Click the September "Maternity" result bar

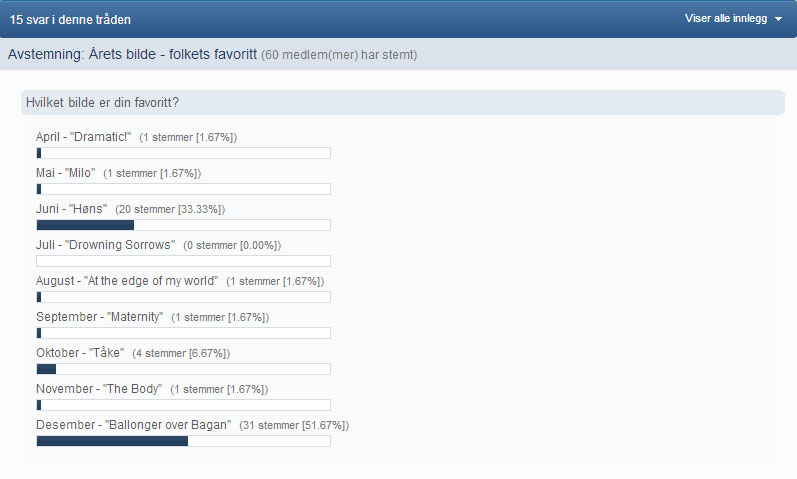183,333
